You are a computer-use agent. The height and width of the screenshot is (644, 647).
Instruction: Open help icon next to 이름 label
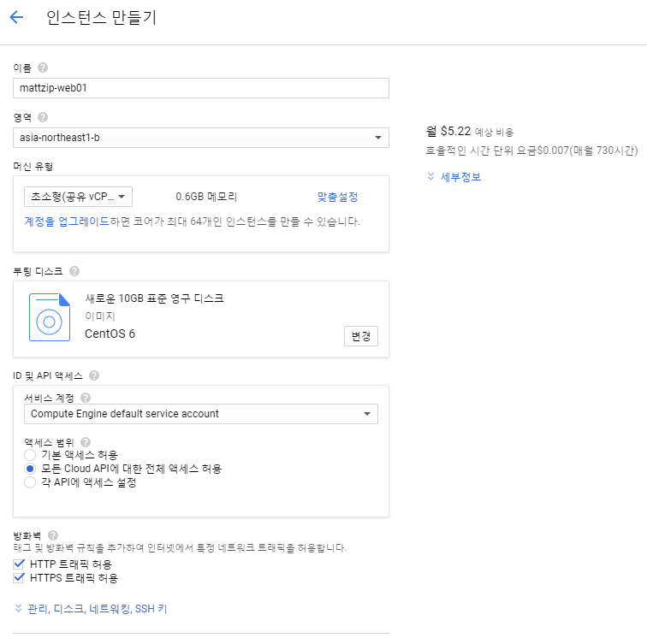click(x=43, y=68)
